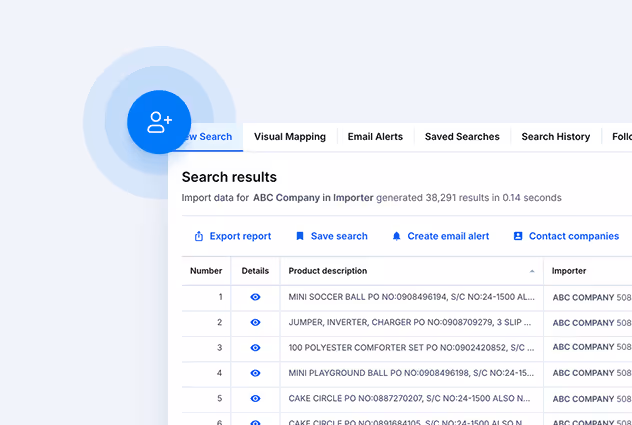632x425 pixels.
Task: Click ABC COMPANY importer in row 4
Action: pyautogui.click(x=583, y=373)
